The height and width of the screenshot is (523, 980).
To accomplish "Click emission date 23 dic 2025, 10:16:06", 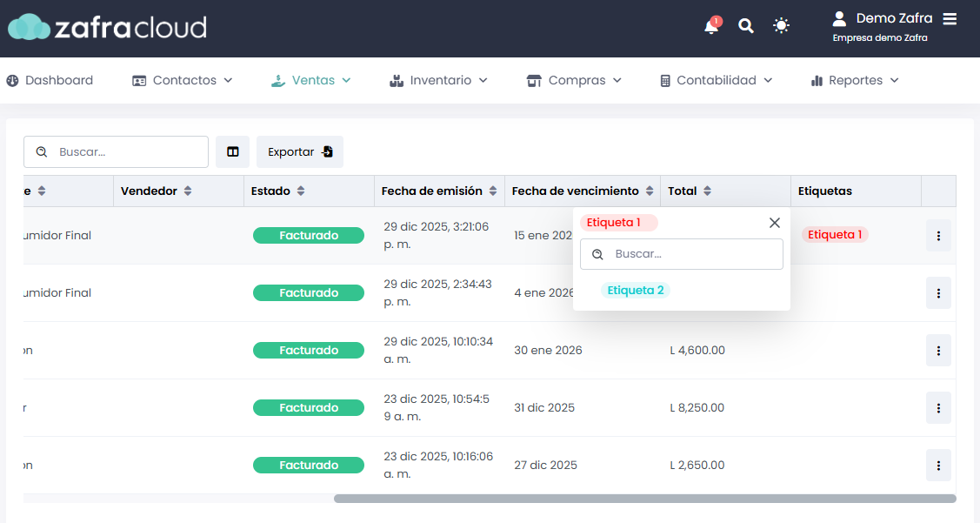I will click(x=438, y=465).
